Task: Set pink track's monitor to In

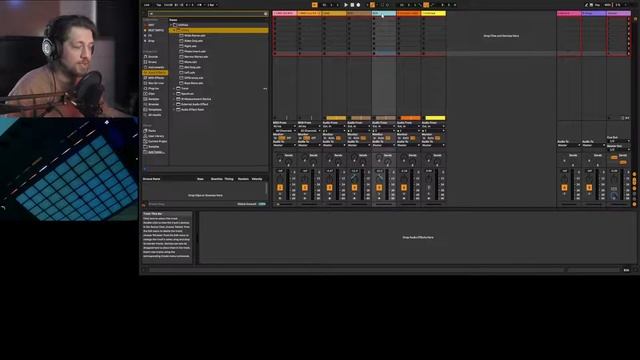Action: pyautogui.click(x=276, y=138)
